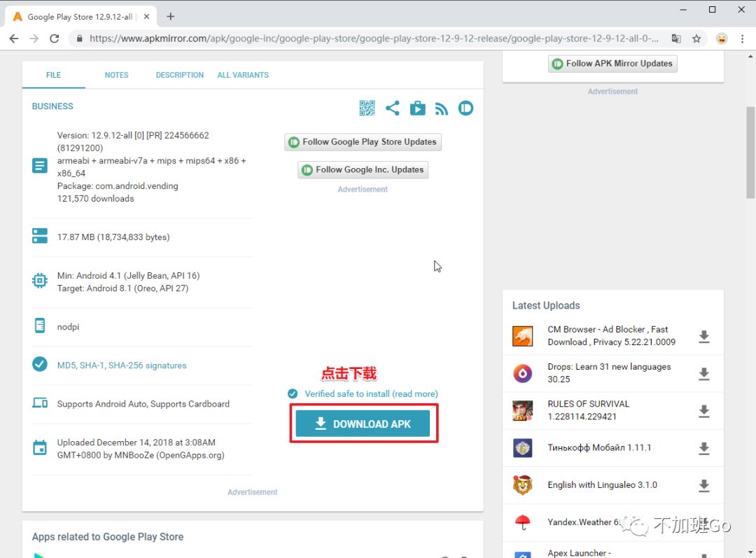Click Follow APK Mirror Updates
Viewport: 756px width, 558px height.
coord(612,64)
